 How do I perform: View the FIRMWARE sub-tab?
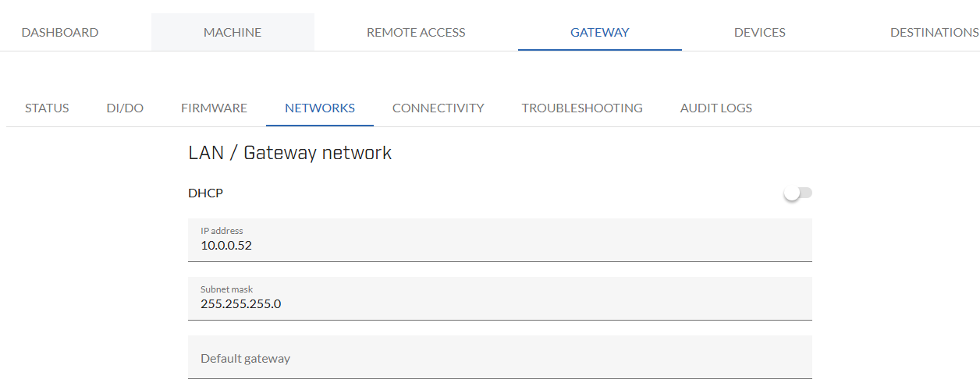(214, 108)
